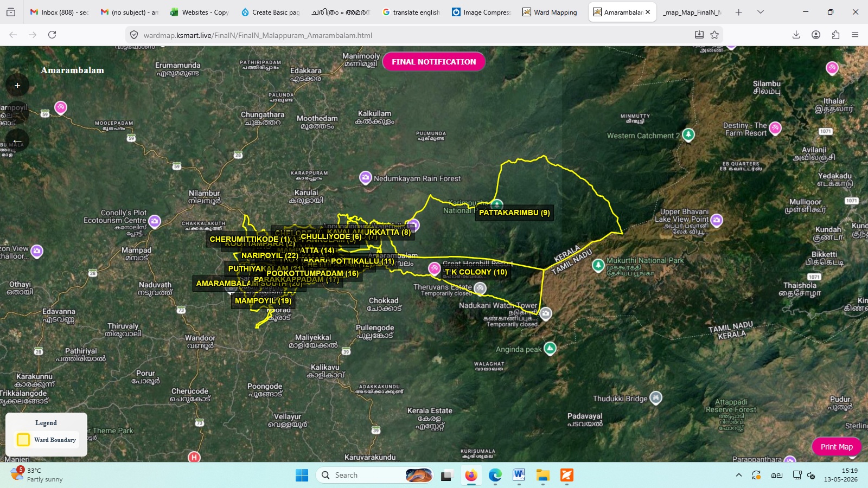This screenshot has width=868, height=488.
Task: Select the T K COLONY (10) ward label
Action: (476, 272)
